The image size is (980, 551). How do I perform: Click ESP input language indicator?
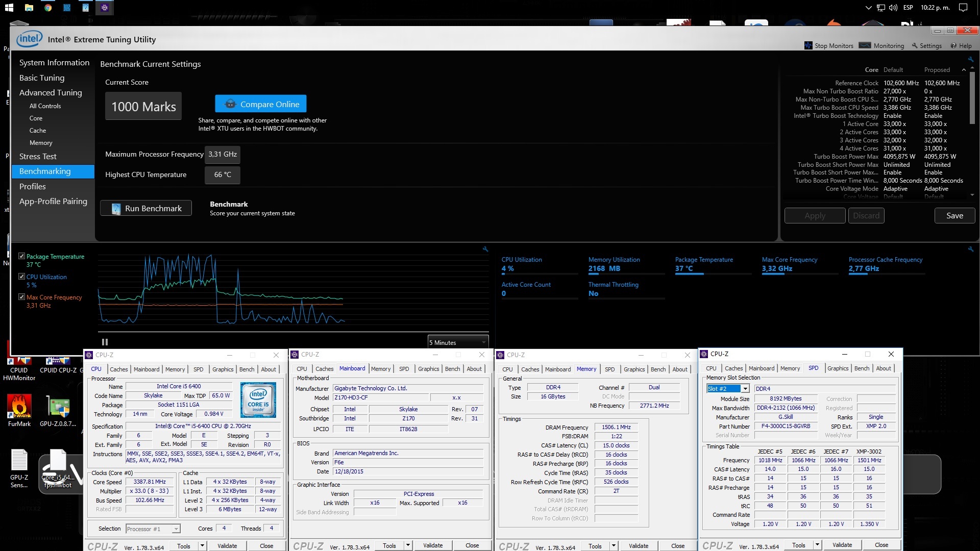coord(908,8)
